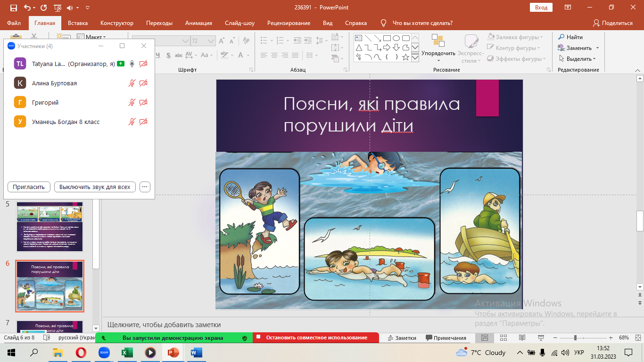644x362 pixels.
Task: Click Найти find button
Action: click(570, 37)
